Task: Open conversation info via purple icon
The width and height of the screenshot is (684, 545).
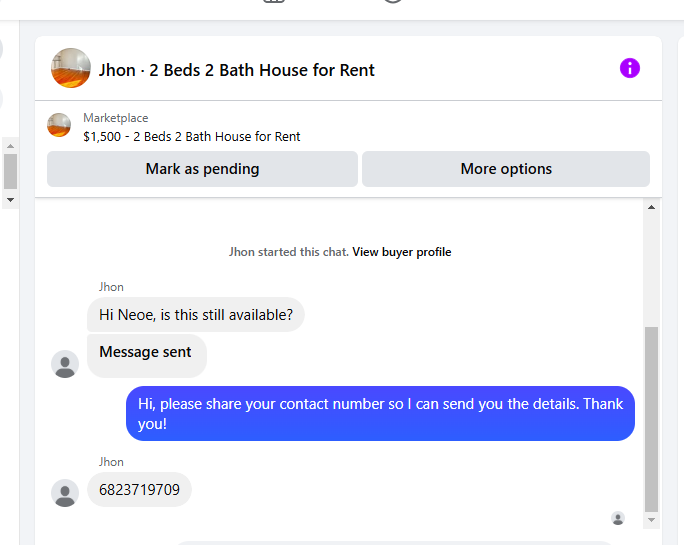Action: click(629, 68)
